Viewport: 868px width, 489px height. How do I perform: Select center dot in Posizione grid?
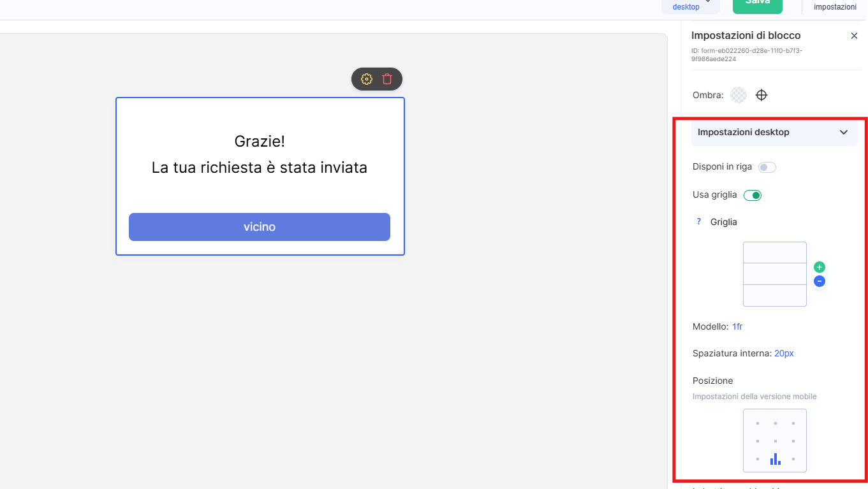coord(775,441)
